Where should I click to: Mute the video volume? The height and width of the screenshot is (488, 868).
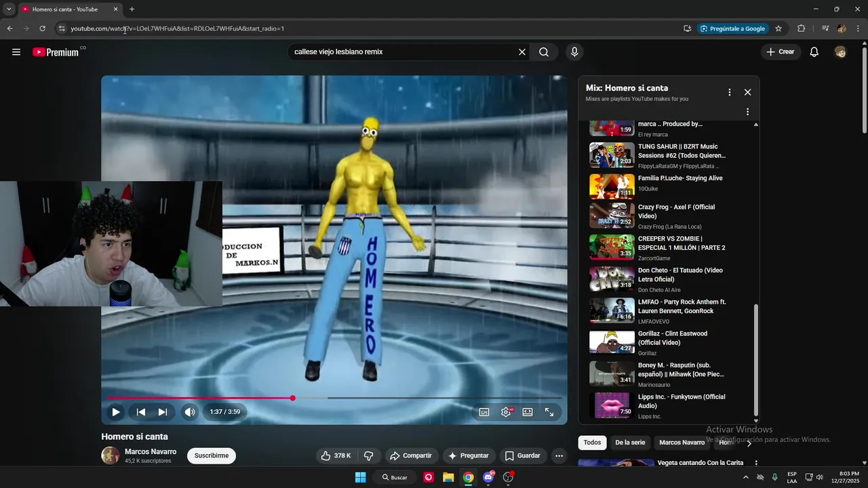[190, 412]
